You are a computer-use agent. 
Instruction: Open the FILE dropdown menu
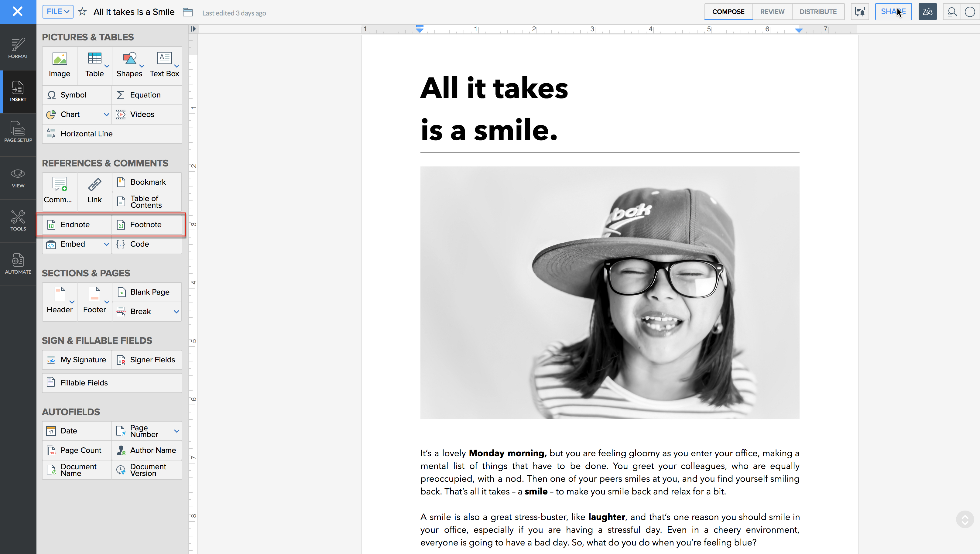(x=58, y=12)
